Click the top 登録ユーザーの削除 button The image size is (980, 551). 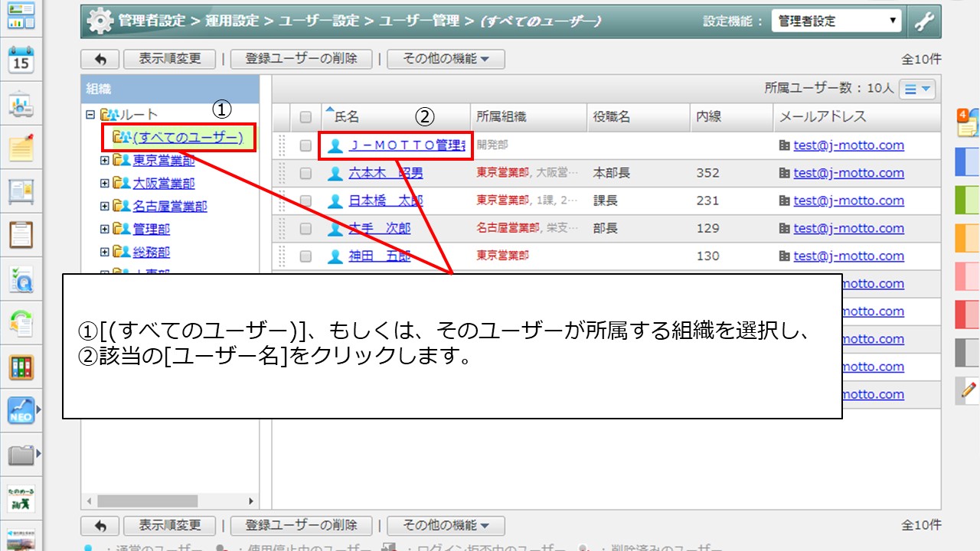coord(300,59)
